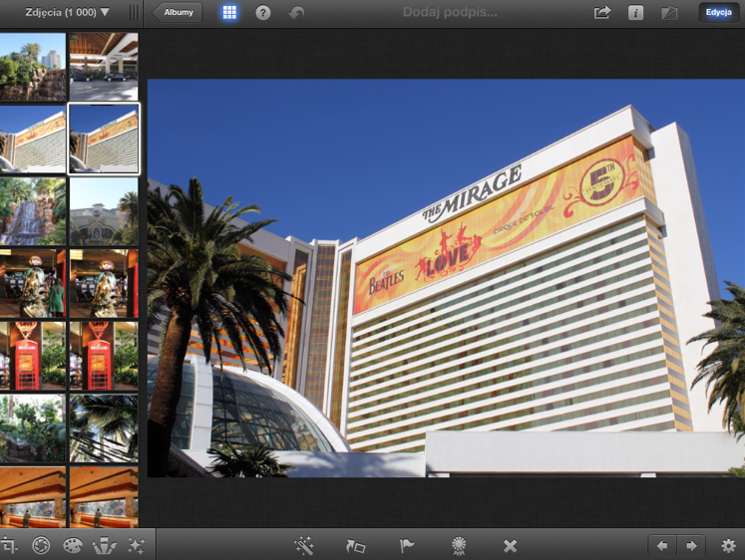This screenshot has height=560, width=745.
Task: Select bottom right aquarium lobby thumbnail
Action: pos(104,497)
